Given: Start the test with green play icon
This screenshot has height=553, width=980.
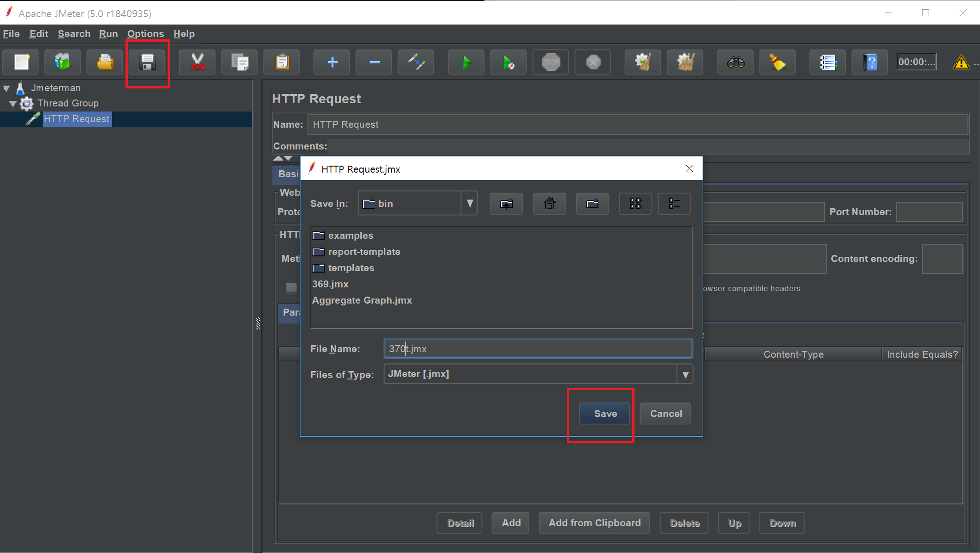Looking at the screenshot, I should 467,62.
